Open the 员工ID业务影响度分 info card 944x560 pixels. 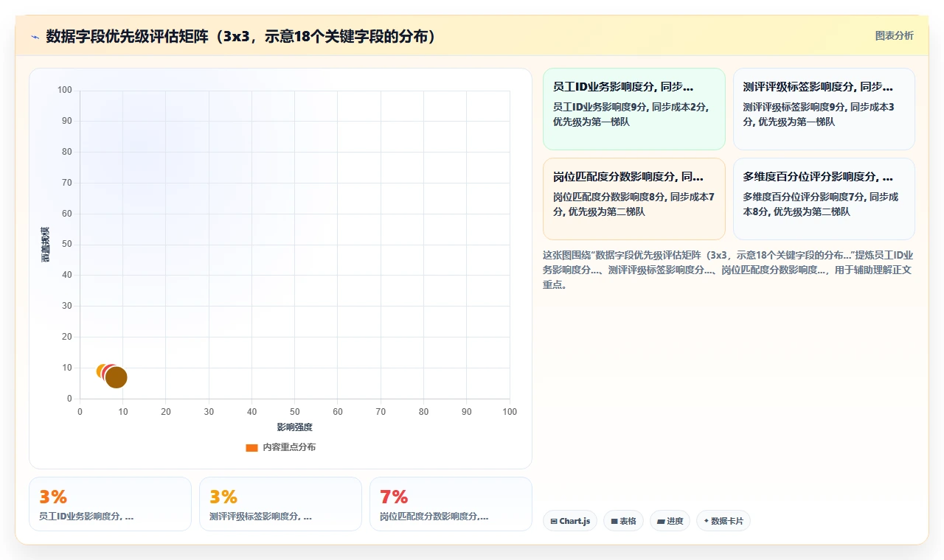pos(634,109)
